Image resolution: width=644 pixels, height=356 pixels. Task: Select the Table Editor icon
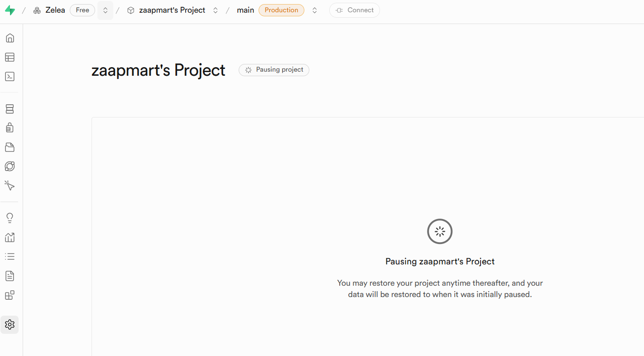(x=10, y=57)
